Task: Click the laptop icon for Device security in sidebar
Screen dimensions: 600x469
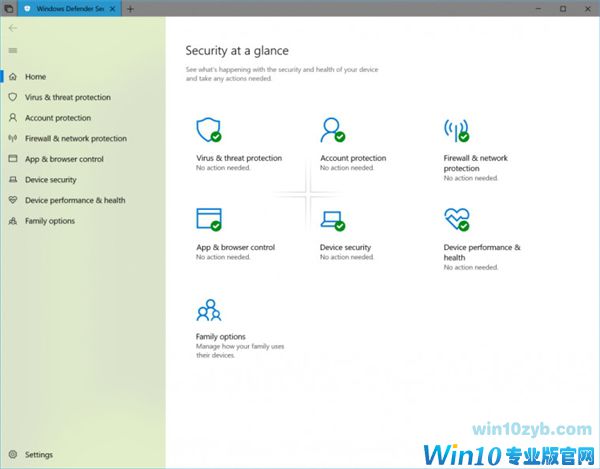Action: click(13, 179)
